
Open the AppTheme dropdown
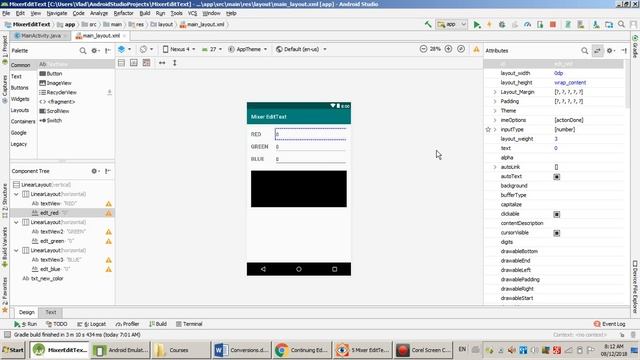(x=247, y=49)
